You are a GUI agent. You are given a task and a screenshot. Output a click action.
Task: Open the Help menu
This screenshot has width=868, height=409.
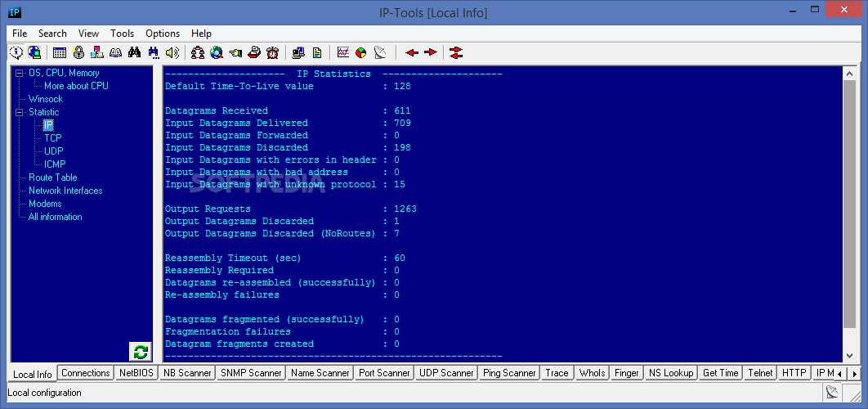(x=202, y=34)
